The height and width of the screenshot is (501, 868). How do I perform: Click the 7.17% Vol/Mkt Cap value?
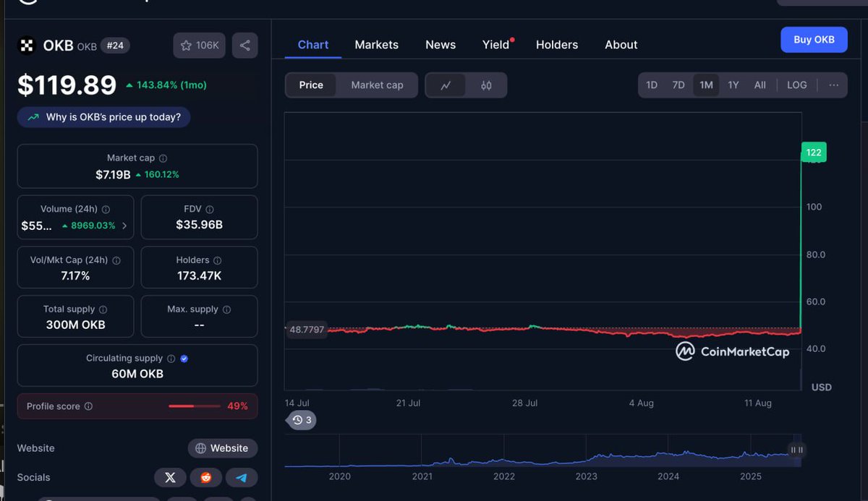pyautogui.click(x=75, y=275)
